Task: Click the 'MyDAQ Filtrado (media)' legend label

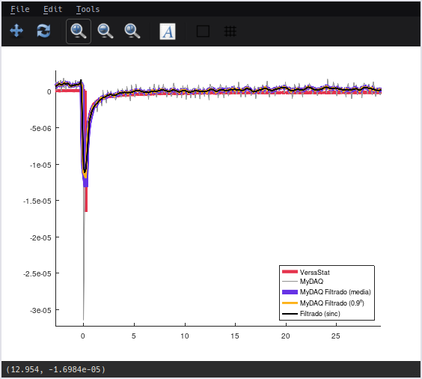Action: pos(335,292)
